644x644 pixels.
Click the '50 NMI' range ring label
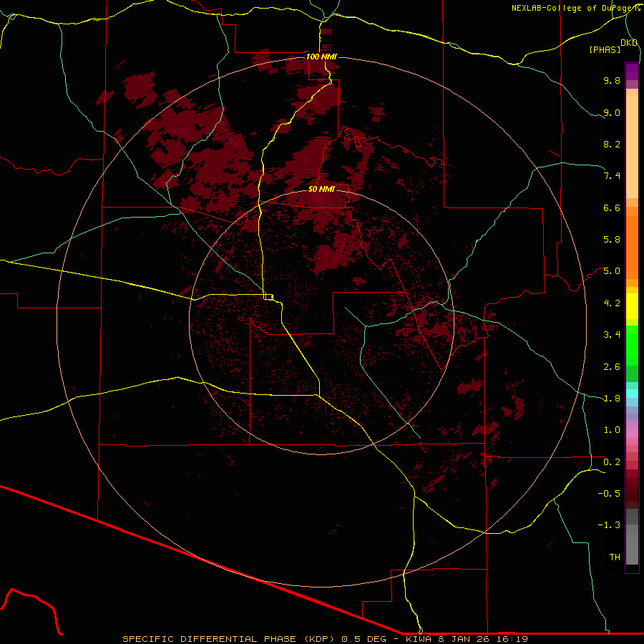point(321,189)
